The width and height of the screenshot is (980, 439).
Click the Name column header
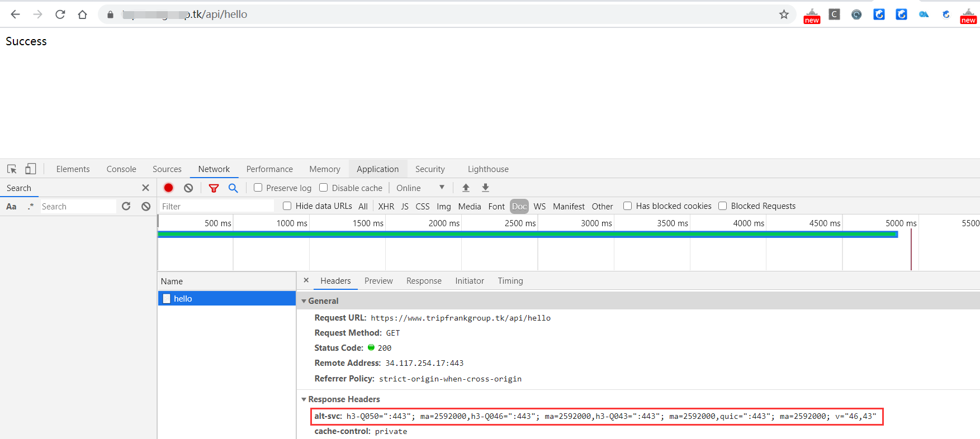click(x=226, y=281)
